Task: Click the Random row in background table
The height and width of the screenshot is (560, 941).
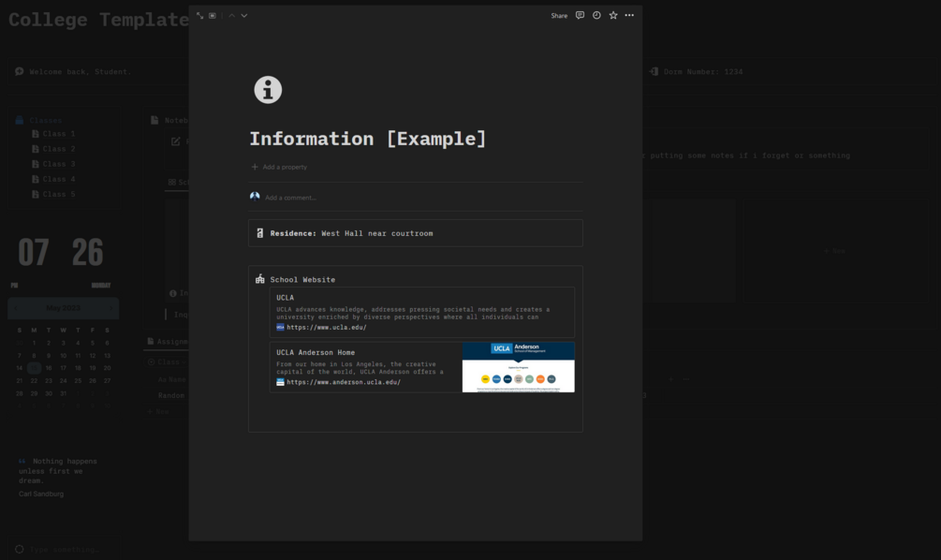Action: click(x=171, y=395)
